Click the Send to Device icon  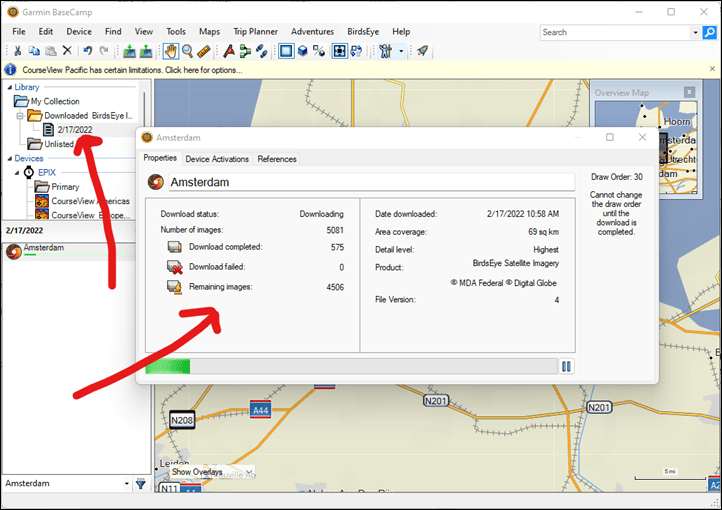click(129, 51)
